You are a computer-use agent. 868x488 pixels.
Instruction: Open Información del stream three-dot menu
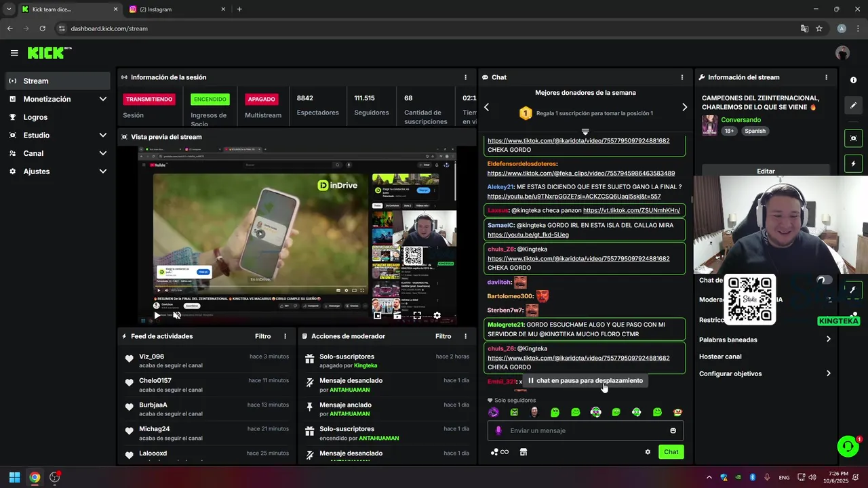click(x=826, y=77)
